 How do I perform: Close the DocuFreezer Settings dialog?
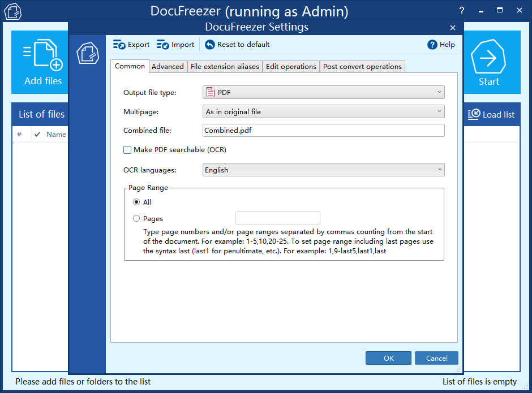pos(452,28)
